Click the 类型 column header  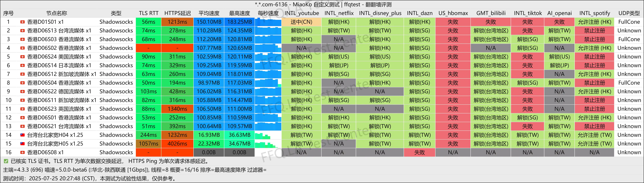click(x=116, y=13)
